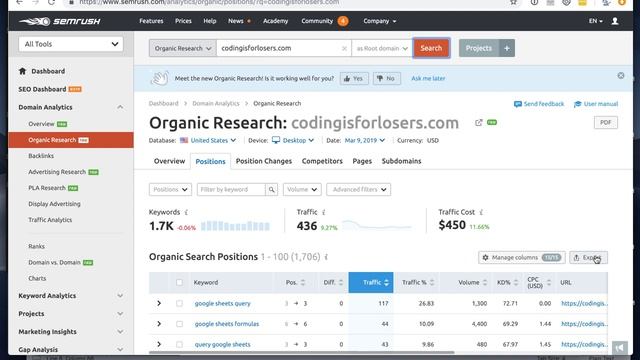Open the Mar 9, 2019 date dropdown
Screen dimensions: 640x360
[364, 140]
